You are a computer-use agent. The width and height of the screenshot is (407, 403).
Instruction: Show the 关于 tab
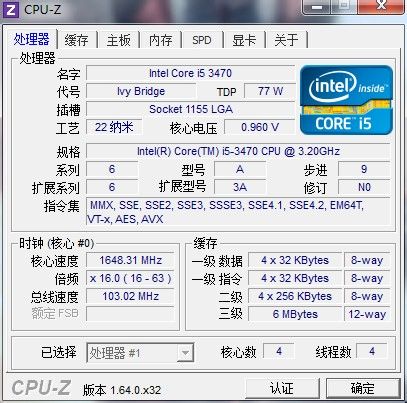tap(286, 40)
